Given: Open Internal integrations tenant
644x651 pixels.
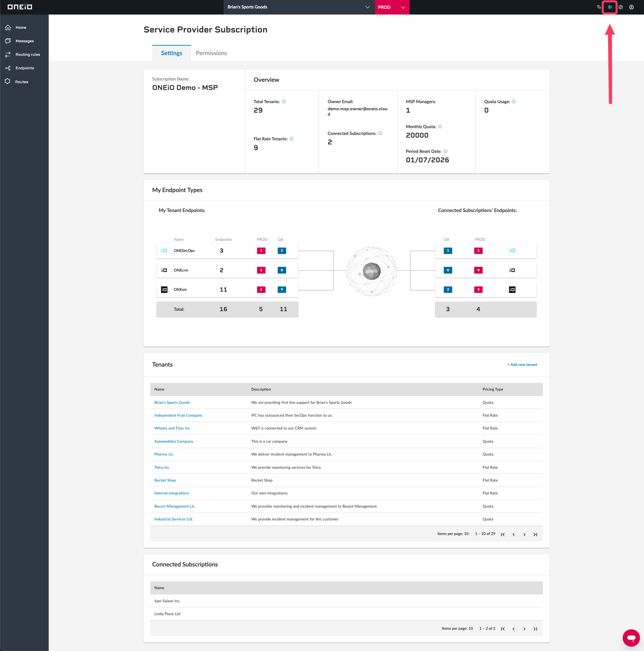Looking at the screenshot, I should (x=171, y=493).
